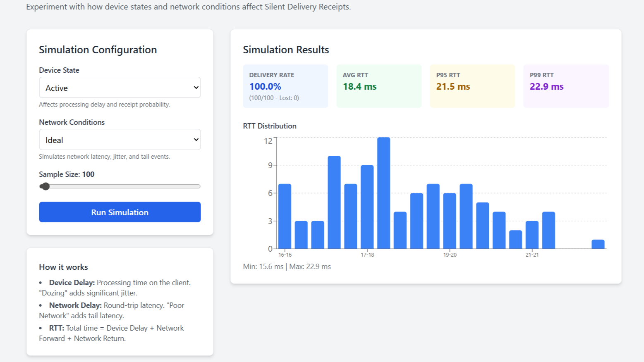Click the '(100/100 - Lost: 0)' text
The image size is (644, 362).
point(274,98)
